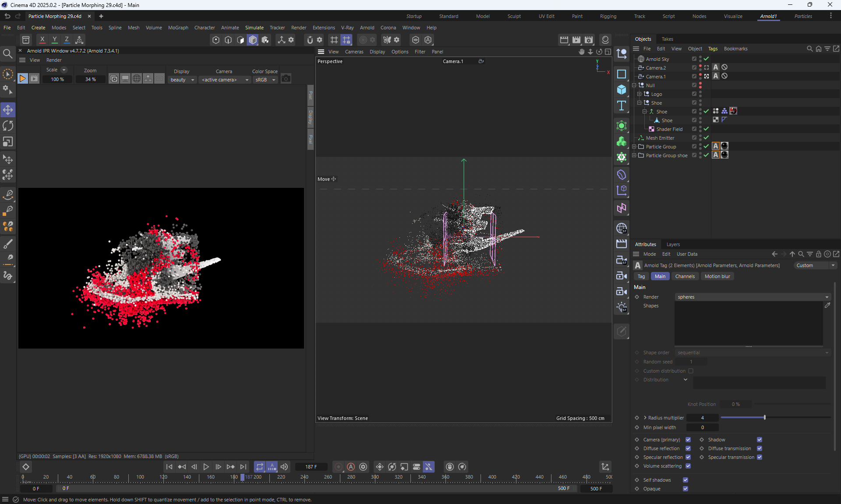Image resolution: width=841 pixels, height=504 pixels.
Task: Click the autokeying button in timeline
Action: pyautogui.click(x=351, y=467)
